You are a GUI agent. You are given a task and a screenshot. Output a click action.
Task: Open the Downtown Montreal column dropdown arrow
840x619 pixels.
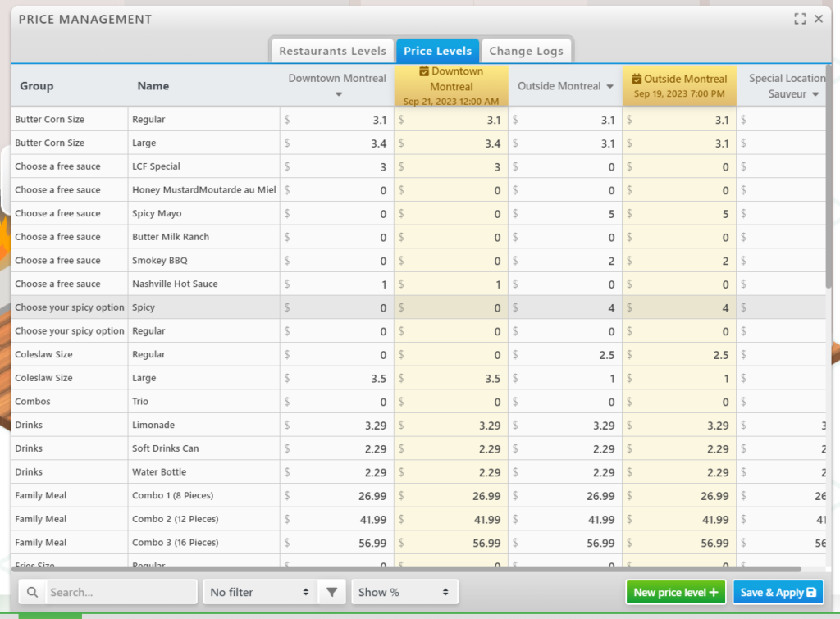(x=338, y=95)
